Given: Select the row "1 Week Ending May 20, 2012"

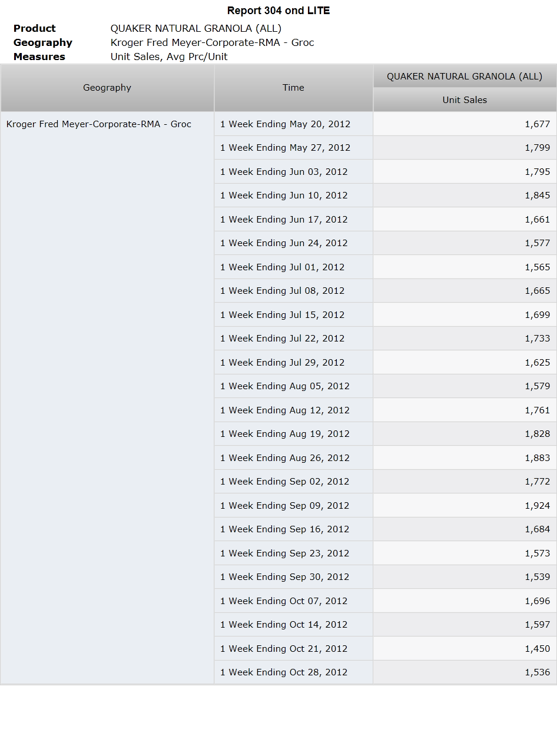Looking at the screenshot, I should pos(293,124).
